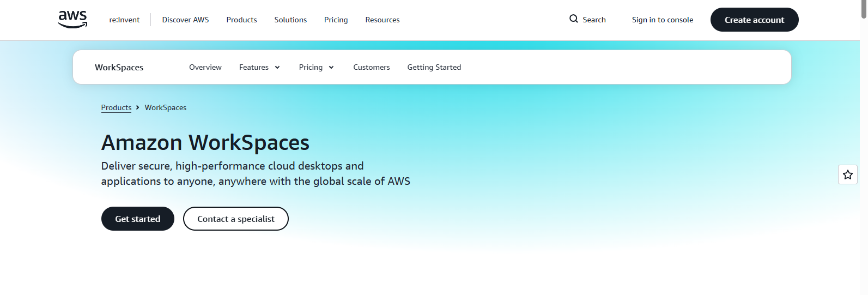
Task: Open the re:Invent link
Action: click(124, 20)
